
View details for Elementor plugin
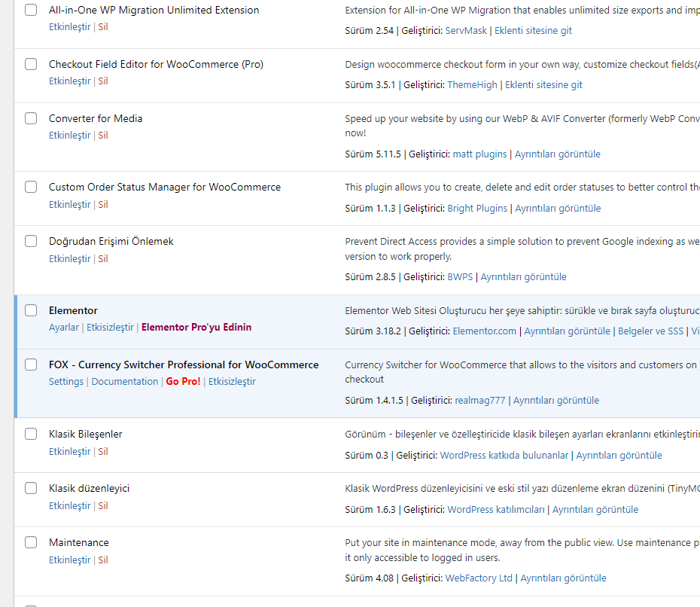click(567, 331)
